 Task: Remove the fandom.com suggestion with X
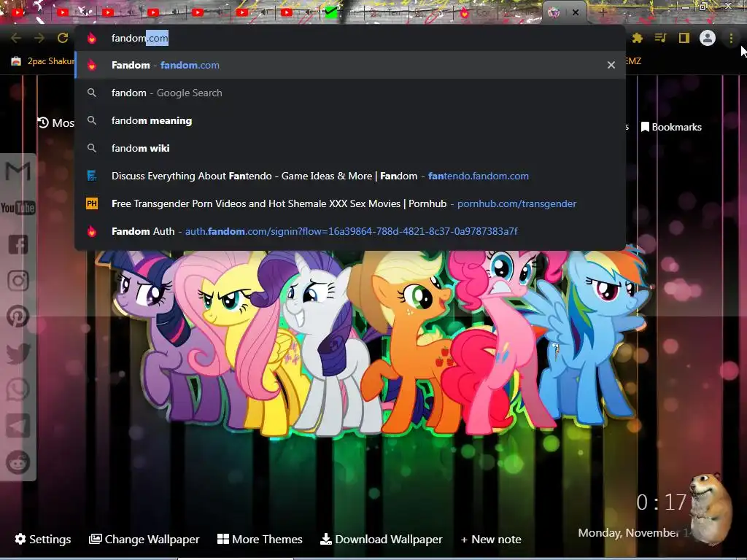pos(611,65)
